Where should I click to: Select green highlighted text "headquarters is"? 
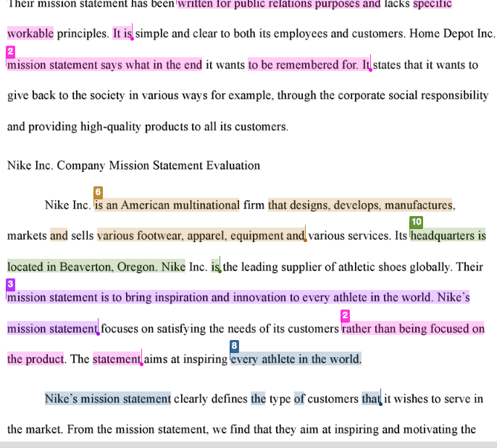[448, 236]
